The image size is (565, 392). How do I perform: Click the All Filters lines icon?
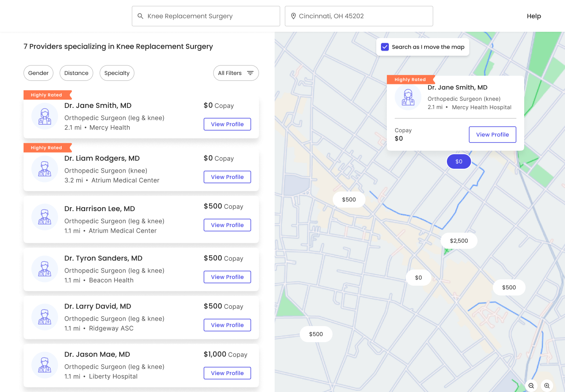[250, 73]
